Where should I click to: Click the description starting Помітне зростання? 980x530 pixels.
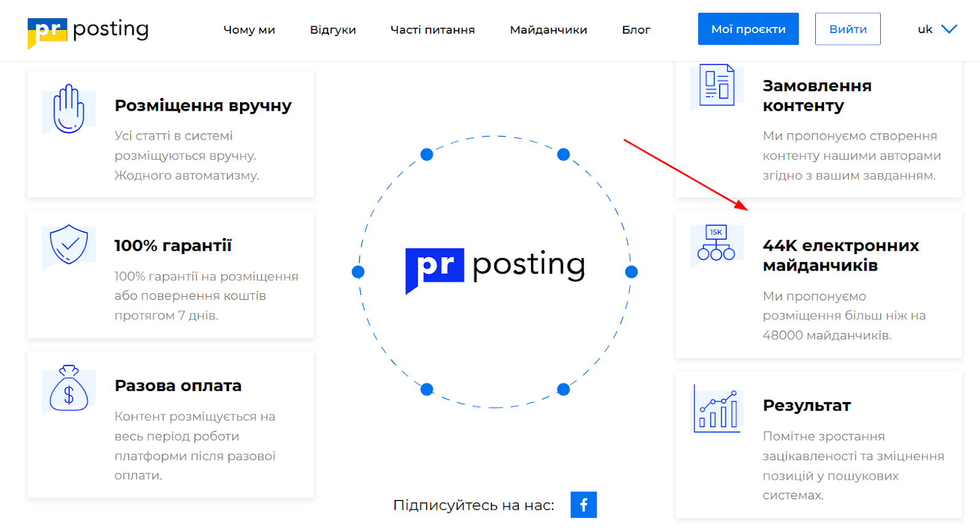point(853,466)
